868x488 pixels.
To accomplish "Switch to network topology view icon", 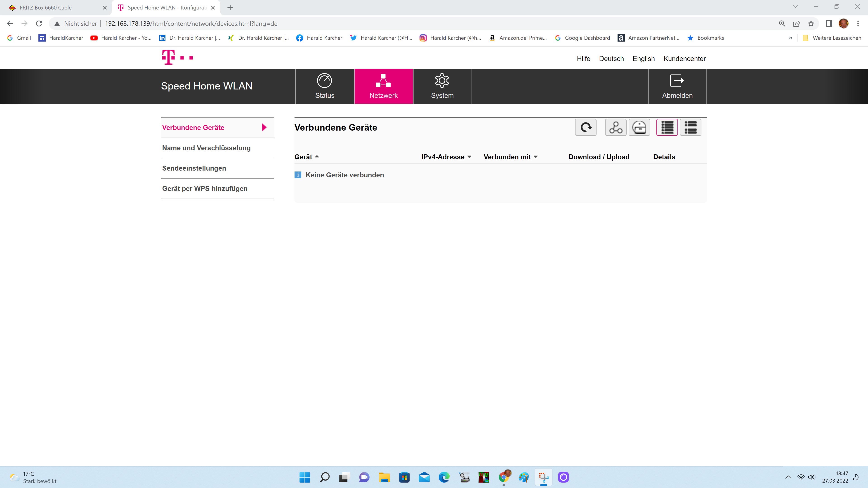I will [616, 127].
